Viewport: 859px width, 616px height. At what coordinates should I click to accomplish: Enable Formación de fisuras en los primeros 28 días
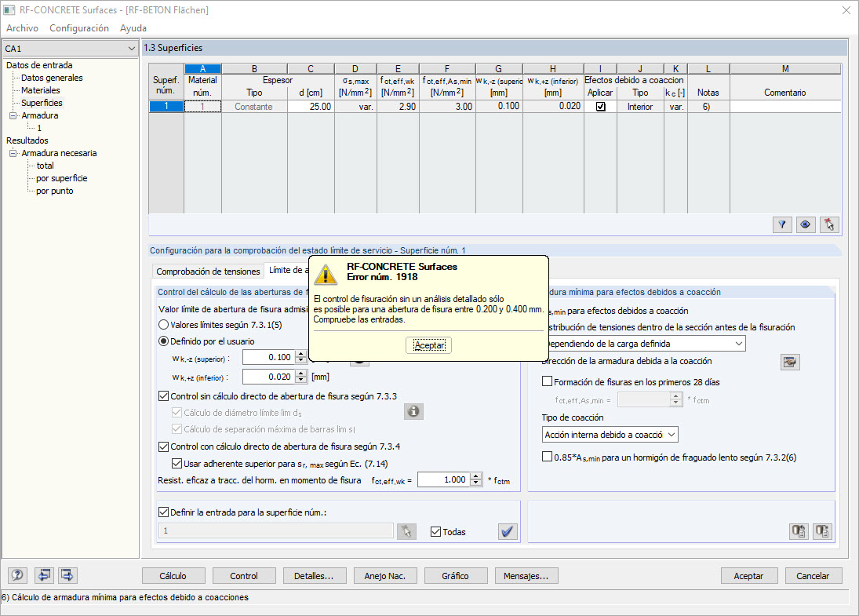tap(547, 381)
